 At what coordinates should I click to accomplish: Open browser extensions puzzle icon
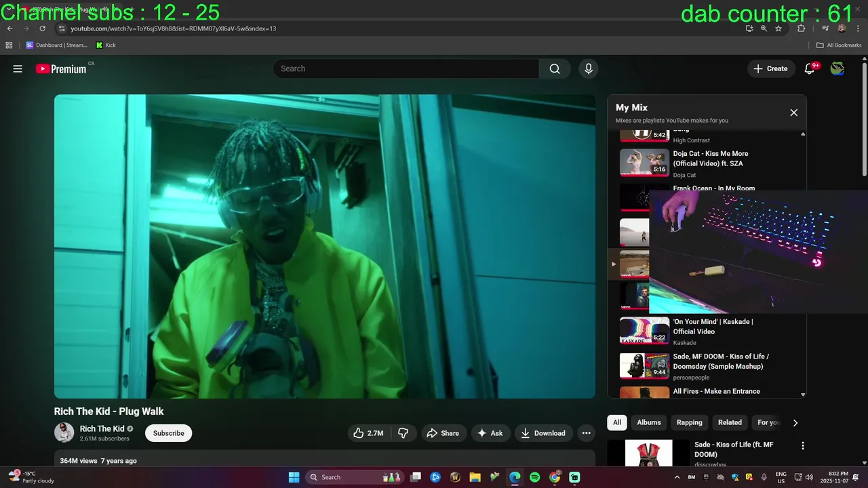(x=802, y=28)
